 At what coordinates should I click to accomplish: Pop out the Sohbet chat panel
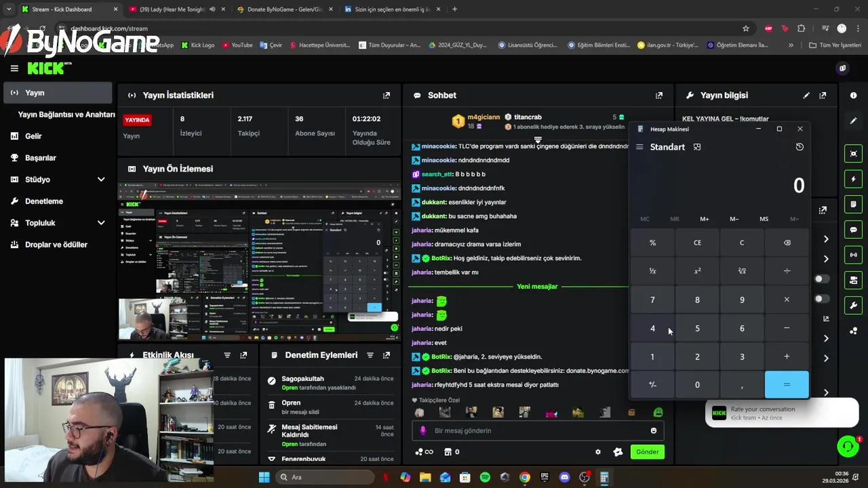(x=658, y=96)
